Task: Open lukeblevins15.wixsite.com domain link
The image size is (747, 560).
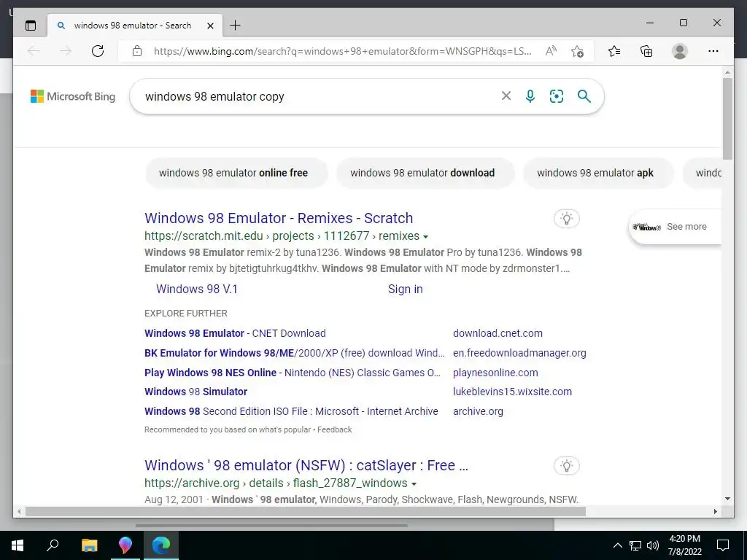Action: (x=513, y=392)
